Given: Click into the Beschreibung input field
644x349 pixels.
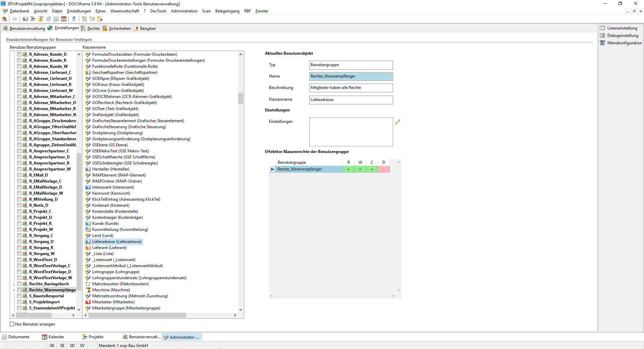Looking at the screenshot, I should 351,88.
